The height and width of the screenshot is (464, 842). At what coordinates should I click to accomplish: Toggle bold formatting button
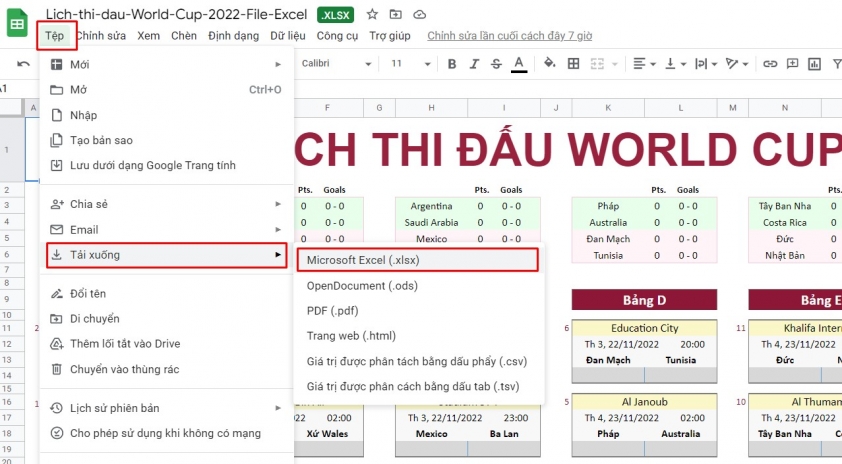[x=452, y=64]
